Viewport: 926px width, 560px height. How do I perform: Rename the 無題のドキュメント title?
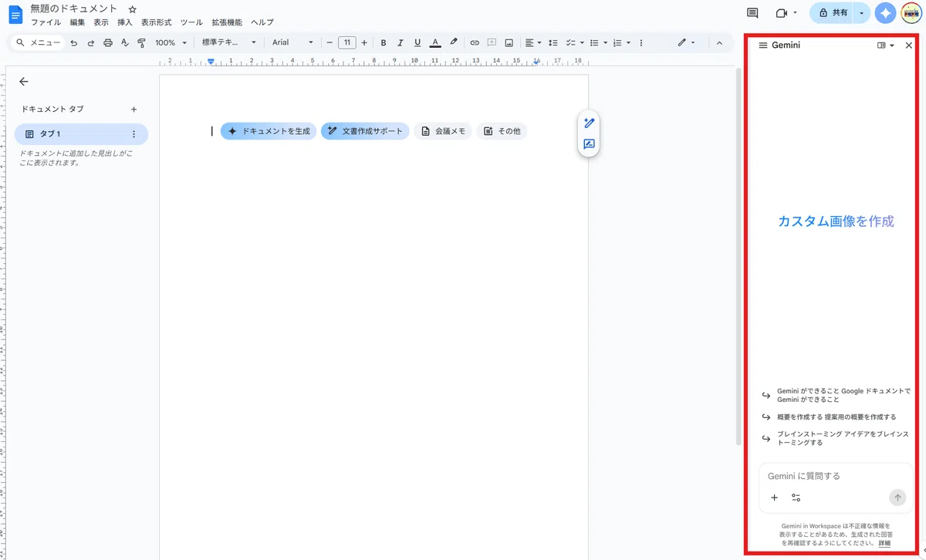74,8
